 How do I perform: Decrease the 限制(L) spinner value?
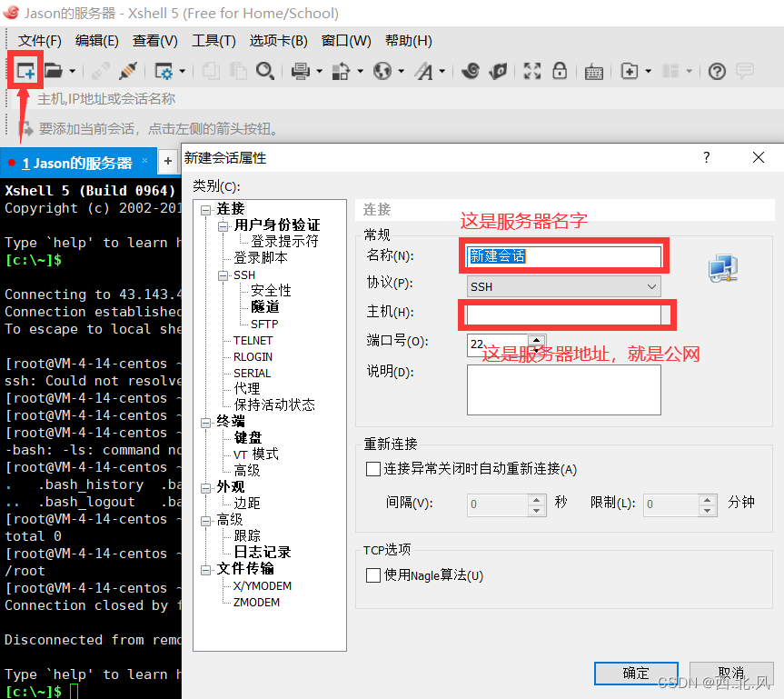(x=707, y=510)
